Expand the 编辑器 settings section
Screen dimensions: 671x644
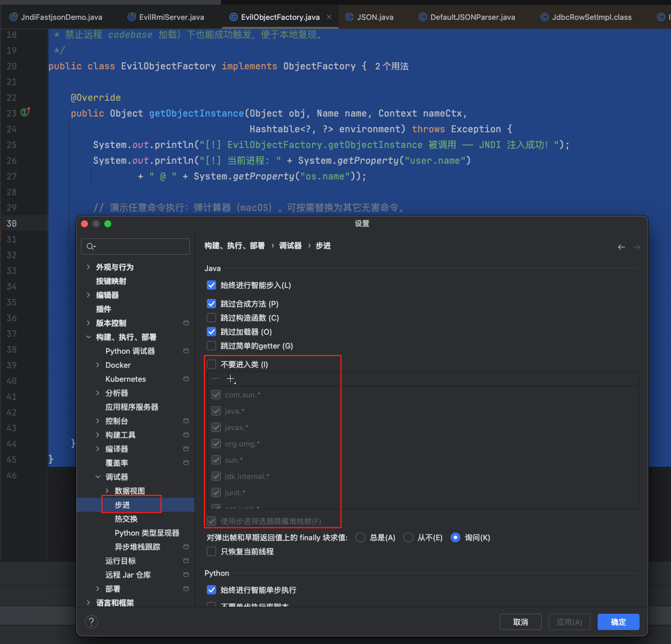[88, 295]
